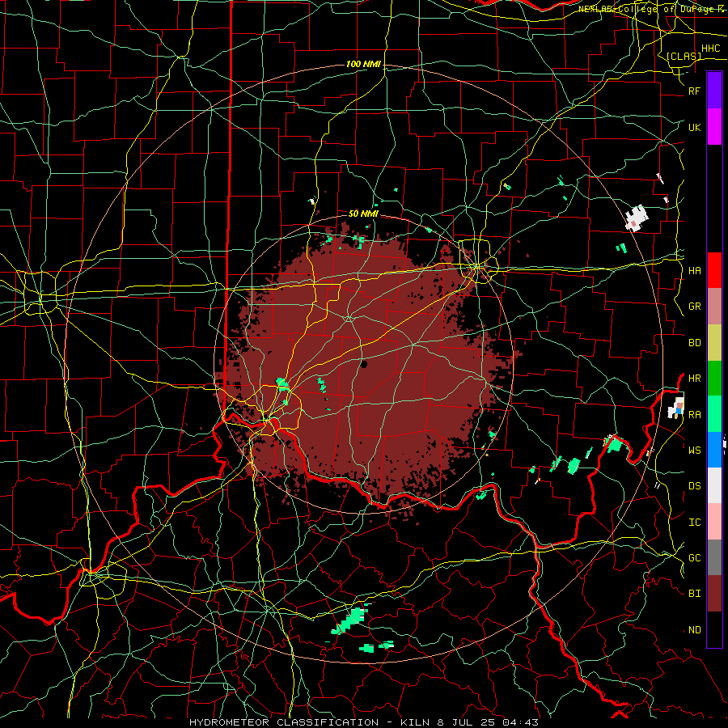This screenshot has width=728, height=728.
Task: Click the large green rain echo near bottom
Action: coord(349,620)
